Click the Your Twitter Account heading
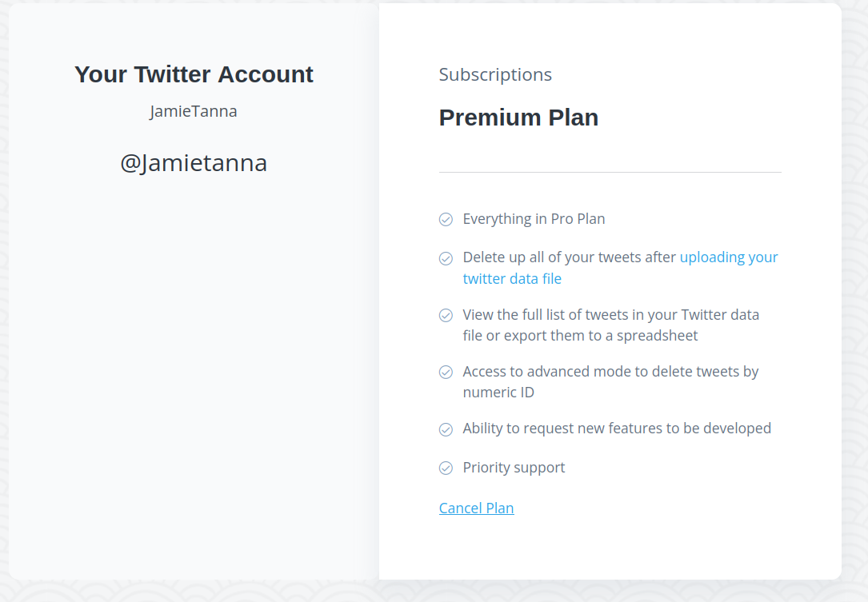 (194, 74)
